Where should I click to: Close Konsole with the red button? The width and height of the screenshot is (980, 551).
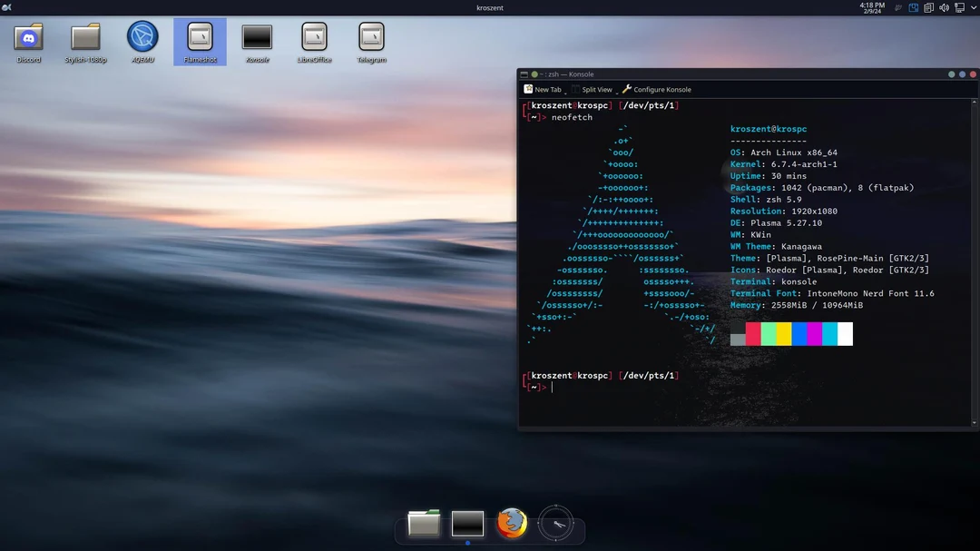click(x=973, y=74)
